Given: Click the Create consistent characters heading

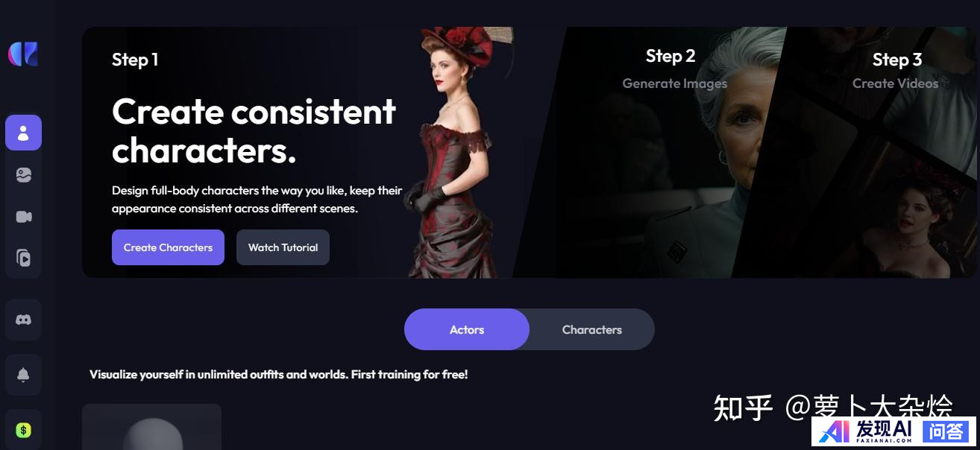Looking at the screenshot, I should tap(254, 131).
